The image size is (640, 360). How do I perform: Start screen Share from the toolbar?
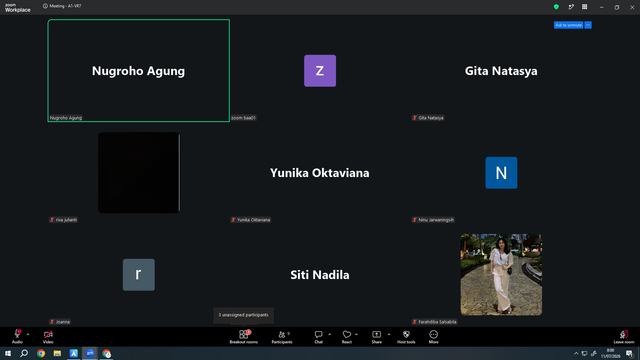pos(376,337)
